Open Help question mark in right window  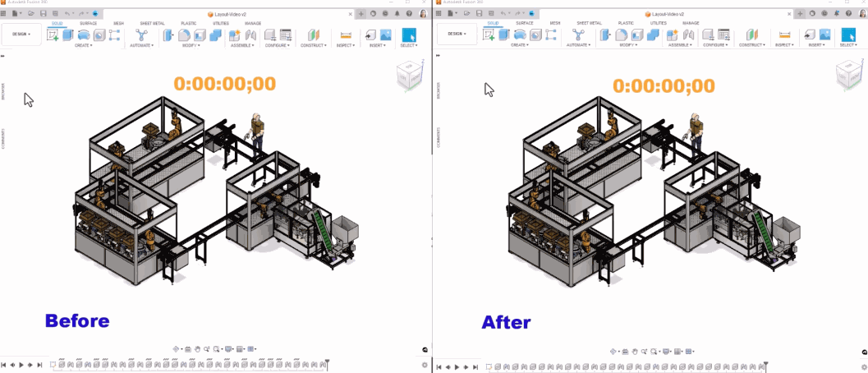(x=847, y=13)
